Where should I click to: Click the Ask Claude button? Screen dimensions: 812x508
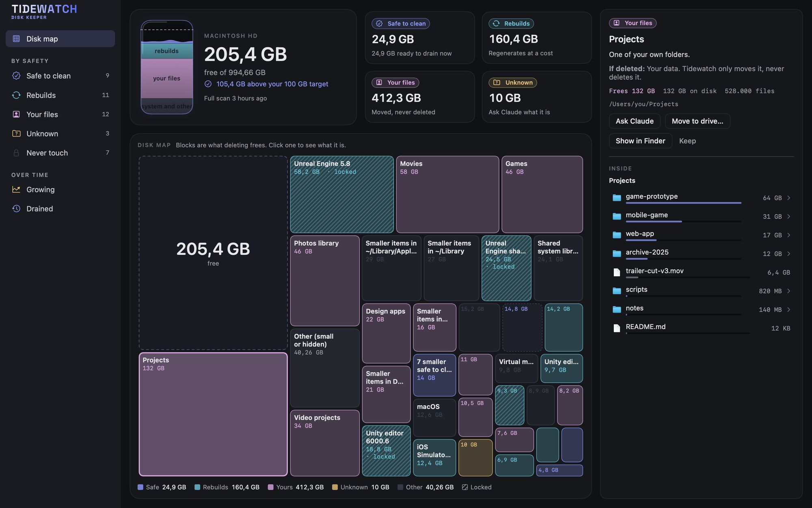[x=635, y=121]
